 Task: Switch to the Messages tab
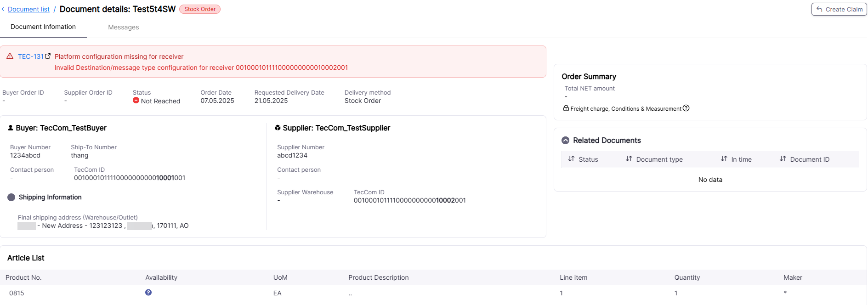[x=124, y=27]
